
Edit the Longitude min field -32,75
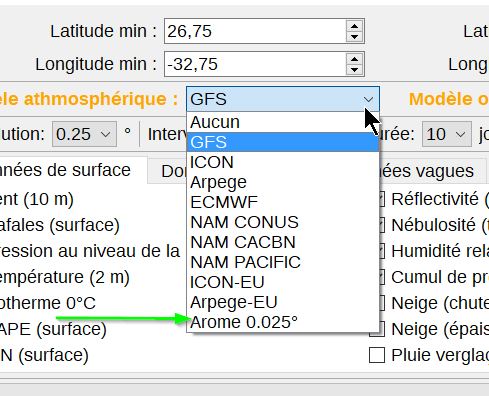pyautogui.click(x=255, y=64)
